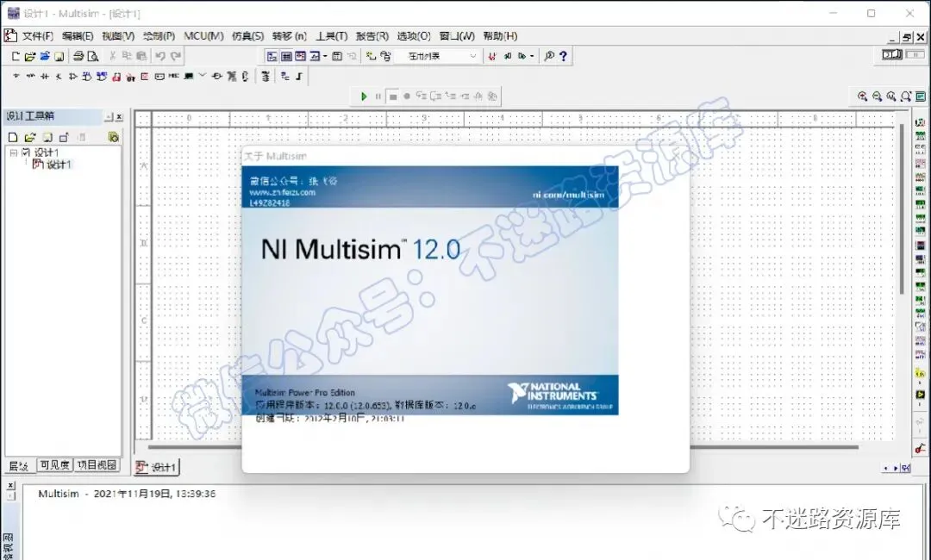Screen dimensions: 931x560
Task: Toggle the Spreadsheet view button
Action: coord(286,56)
